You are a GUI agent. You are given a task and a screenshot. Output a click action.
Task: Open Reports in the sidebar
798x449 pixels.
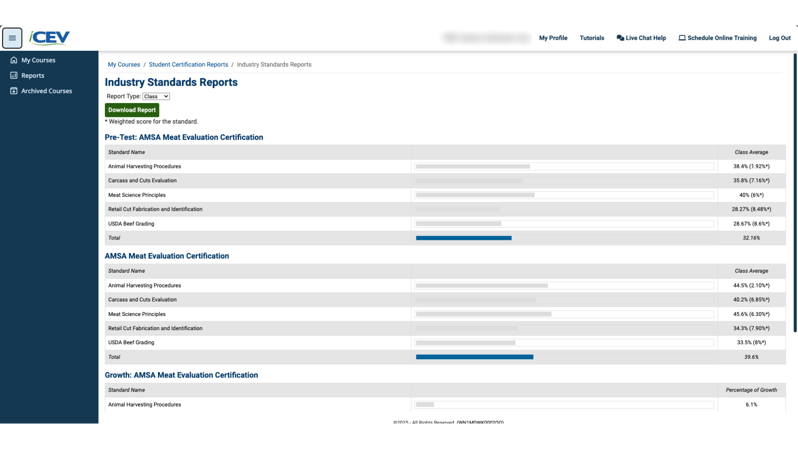[x=33, y=75]
